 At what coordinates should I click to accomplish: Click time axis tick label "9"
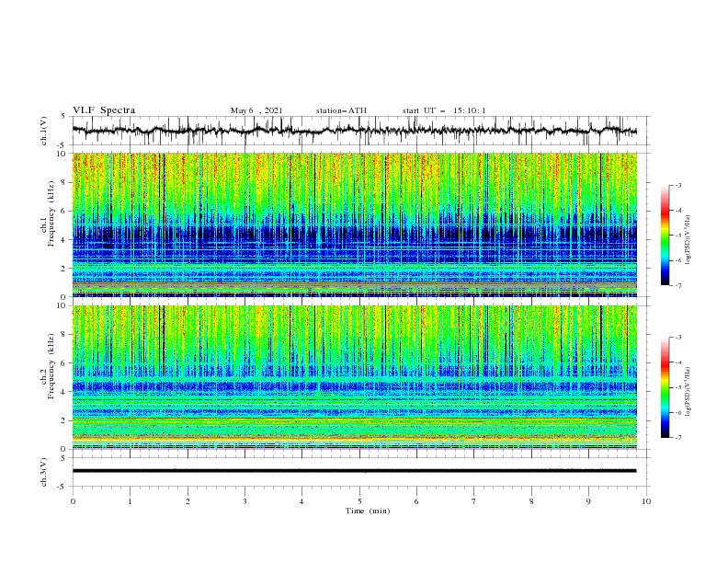[588, 501]
